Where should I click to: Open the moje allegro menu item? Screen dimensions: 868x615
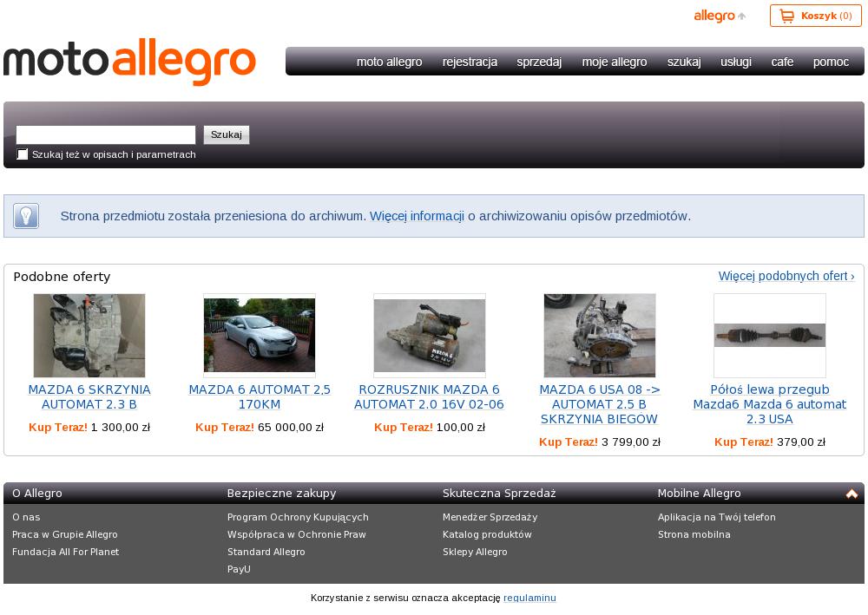click(615, 62)
